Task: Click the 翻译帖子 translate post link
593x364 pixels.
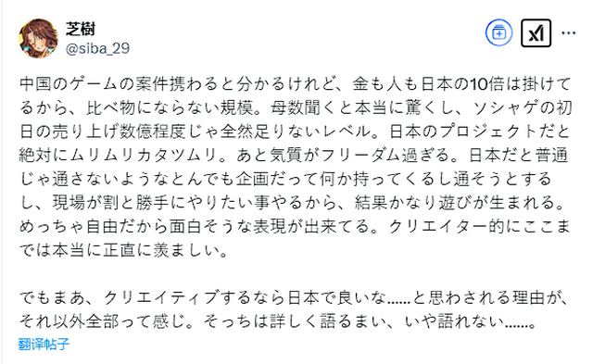Action: tap(44, 344)
